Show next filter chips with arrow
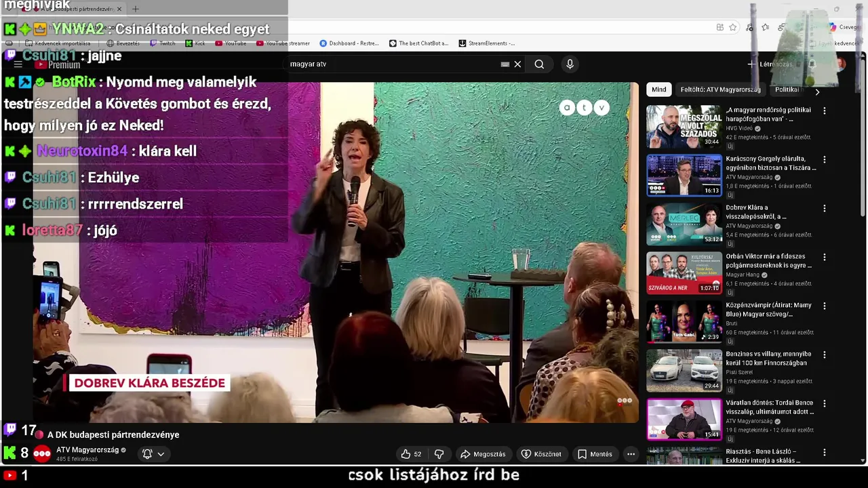868x488 pixels. point(817,91)
